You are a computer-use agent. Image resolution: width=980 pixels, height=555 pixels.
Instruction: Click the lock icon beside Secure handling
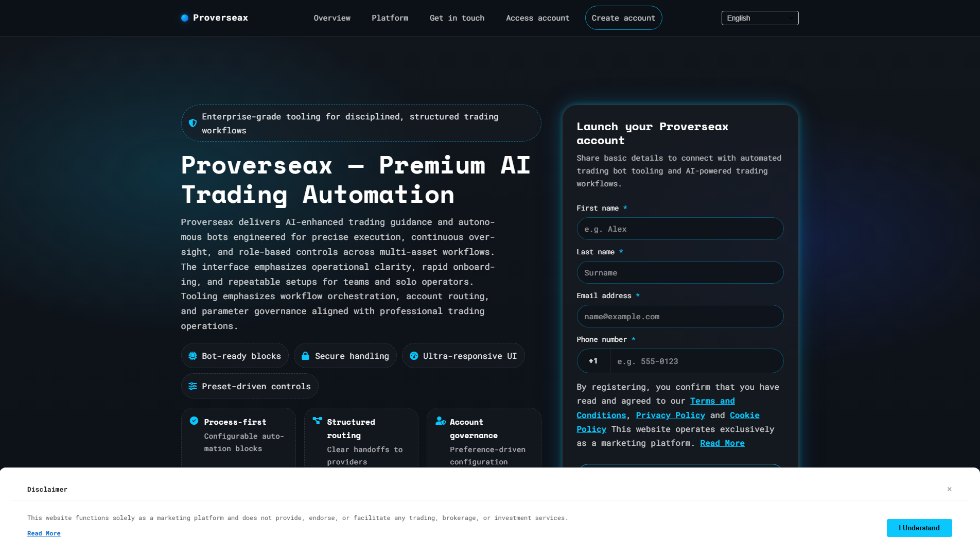pos(305,356)
